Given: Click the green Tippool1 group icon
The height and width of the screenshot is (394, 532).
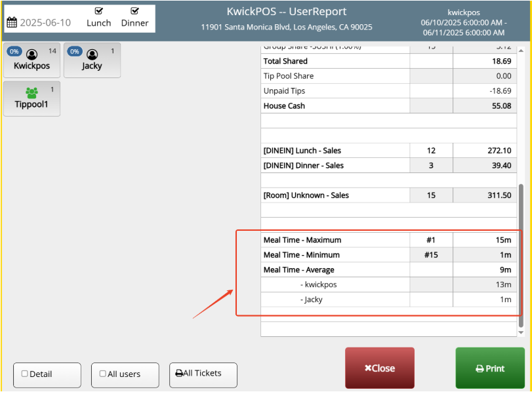Looking at the screenshot, I should click(32, 92).
